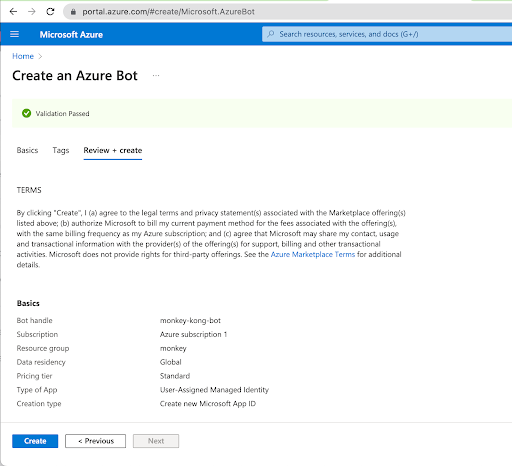Switch to the Tags tab

click(61, 150)
